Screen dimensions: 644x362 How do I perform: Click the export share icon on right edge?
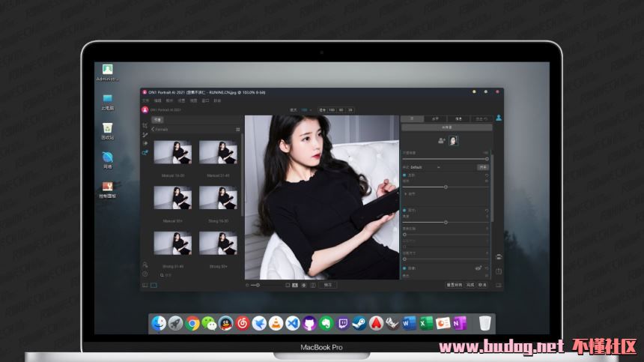tap(499, 271)
